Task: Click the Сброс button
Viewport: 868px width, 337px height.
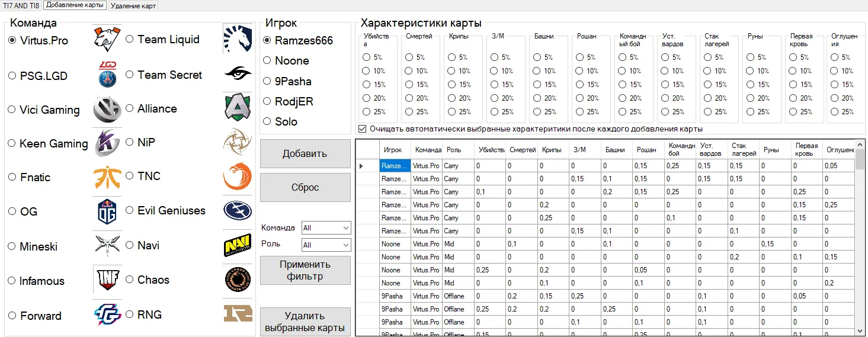Action: [305, 188]
